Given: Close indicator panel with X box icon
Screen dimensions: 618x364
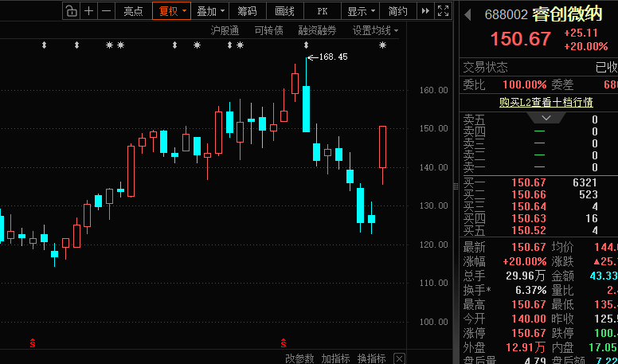Looking at the screenshot, I should (x=399, y=358).
